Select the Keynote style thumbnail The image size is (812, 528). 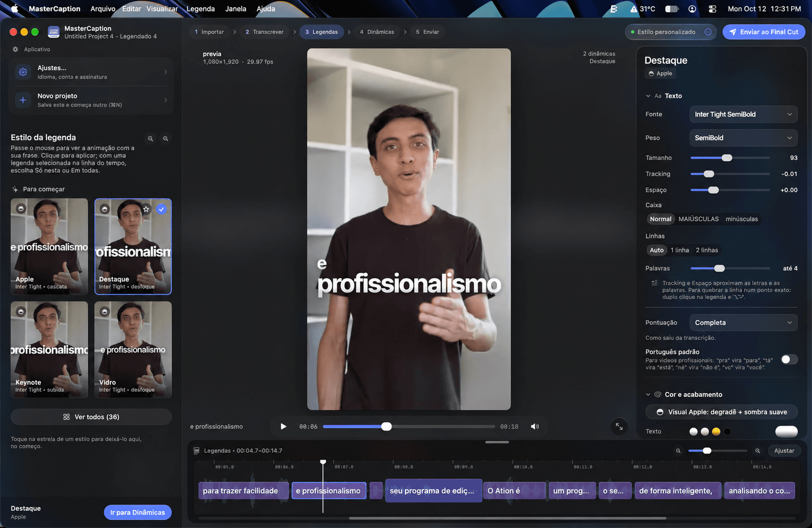(50, 349)
